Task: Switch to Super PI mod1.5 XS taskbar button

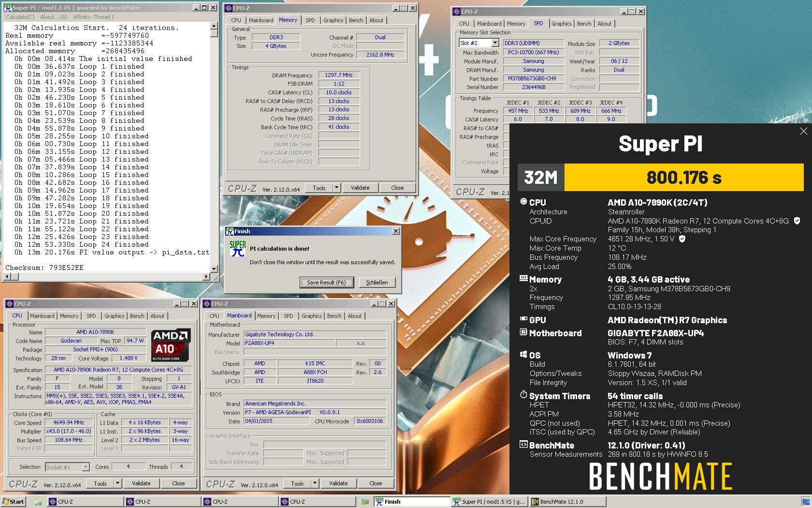Action: (489, 502)
